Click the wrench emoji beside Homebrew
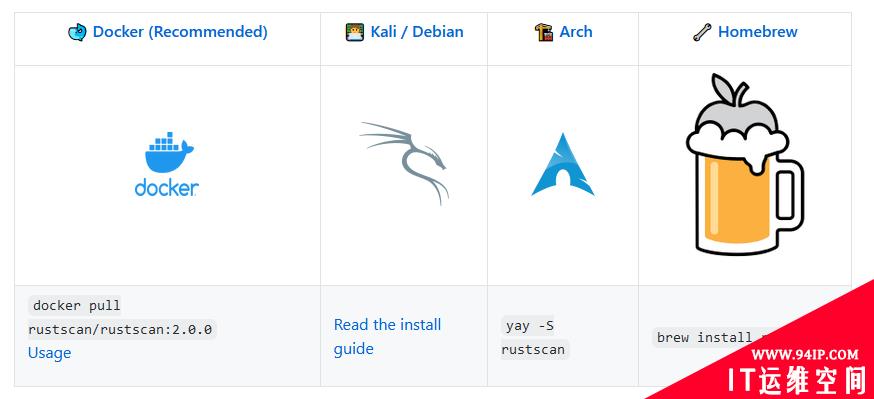Viewport: 874px width, 399px height. [702, 32]
